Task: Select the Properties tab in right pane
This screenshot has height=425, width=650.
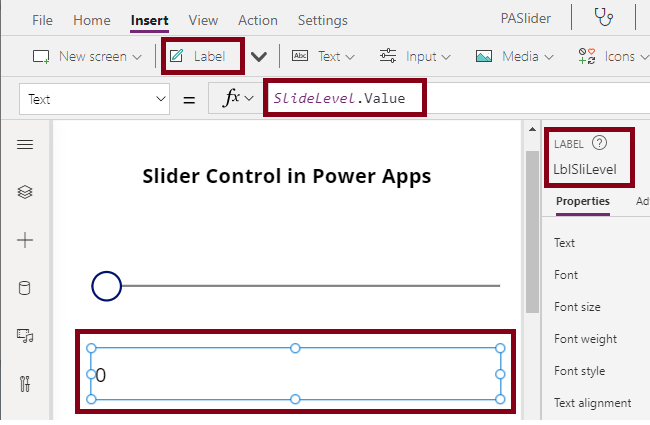Action: [x=582, y=201]
